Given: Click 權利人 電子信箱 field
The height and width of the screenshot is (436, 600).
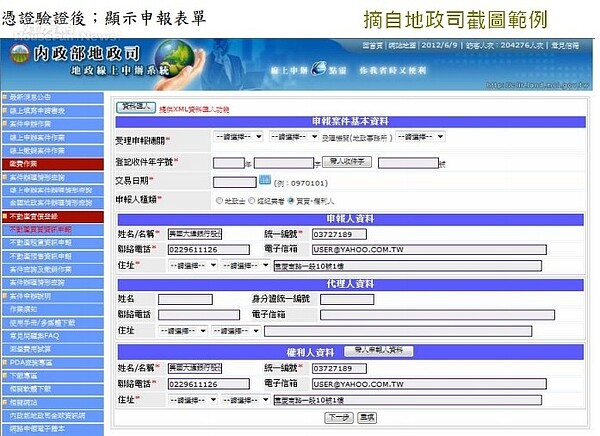Looking at the screenshot, I should 429,384.
